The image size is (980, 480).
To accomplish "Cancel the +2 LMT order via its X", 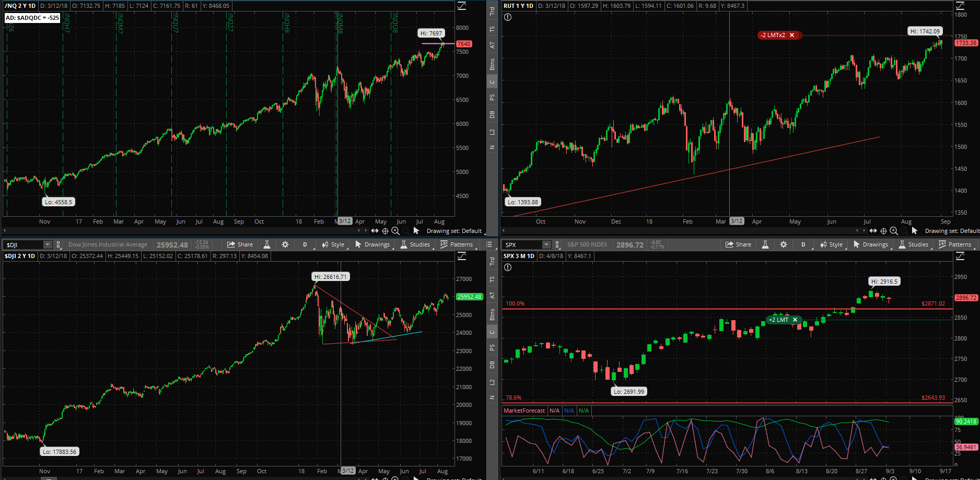I will pos(795,320).
